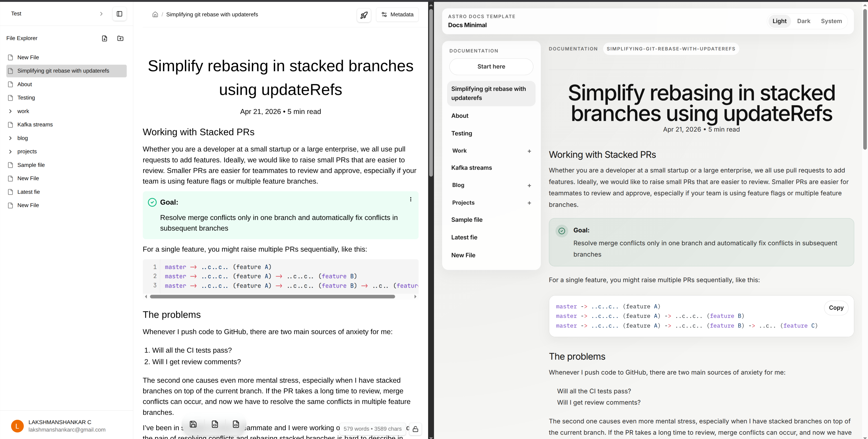This screenshot has width=868, height=439.
Task: Click the unlock padlock icon
Action: [415, 429]
